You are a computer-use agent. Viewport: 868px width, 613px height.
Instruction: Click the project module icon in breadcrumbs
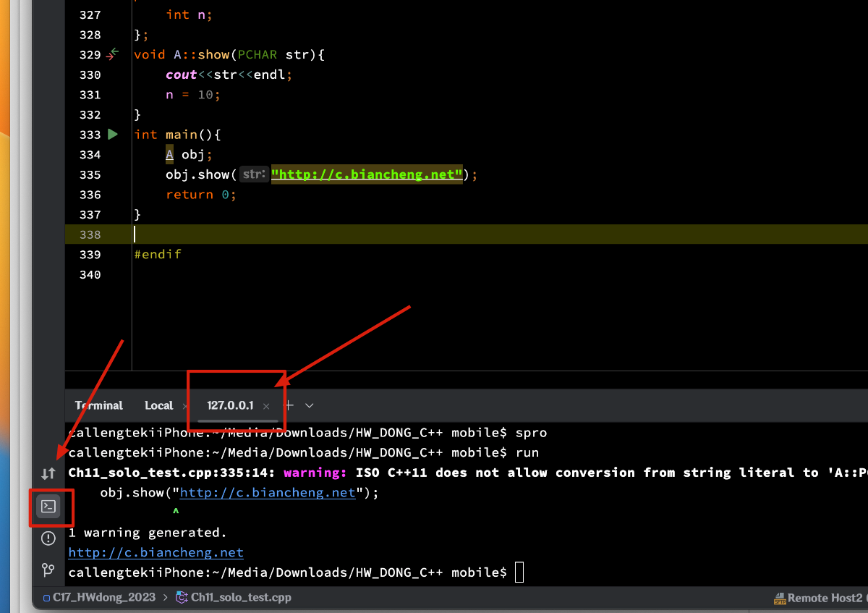46,598
